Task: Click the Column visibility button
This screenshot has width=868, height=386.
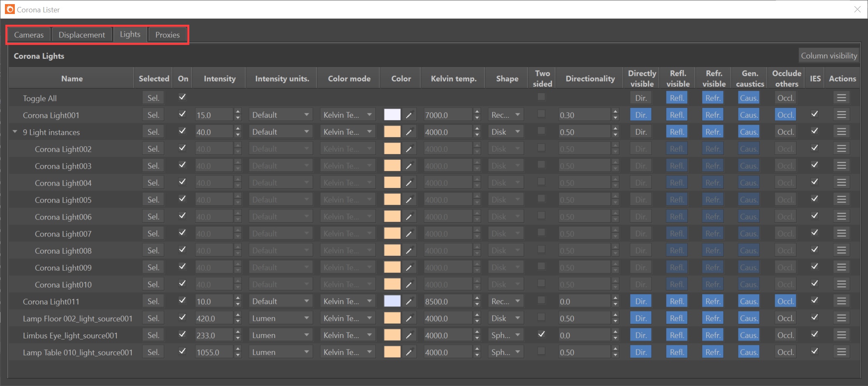Action: tap(828, 56)
